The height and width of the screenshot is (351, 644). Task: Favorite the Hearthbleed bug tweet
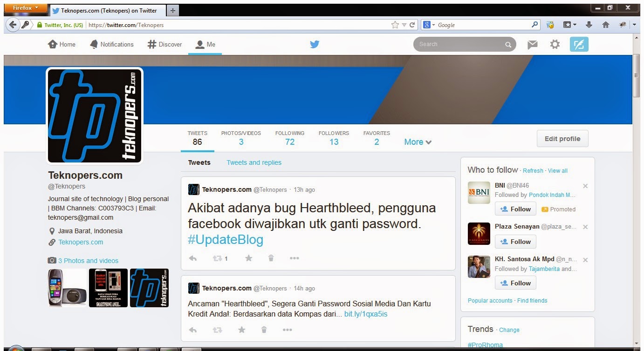pyautogui.click(x=248, y=258)
